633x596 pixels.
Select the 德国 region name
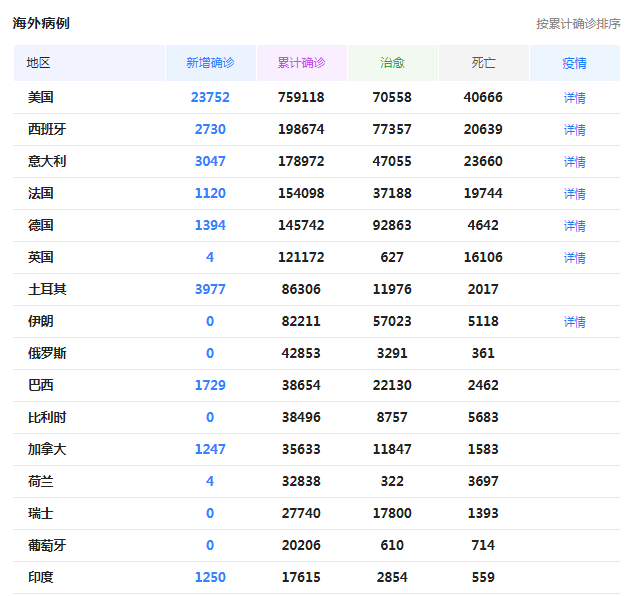click(x=40, y=225)
